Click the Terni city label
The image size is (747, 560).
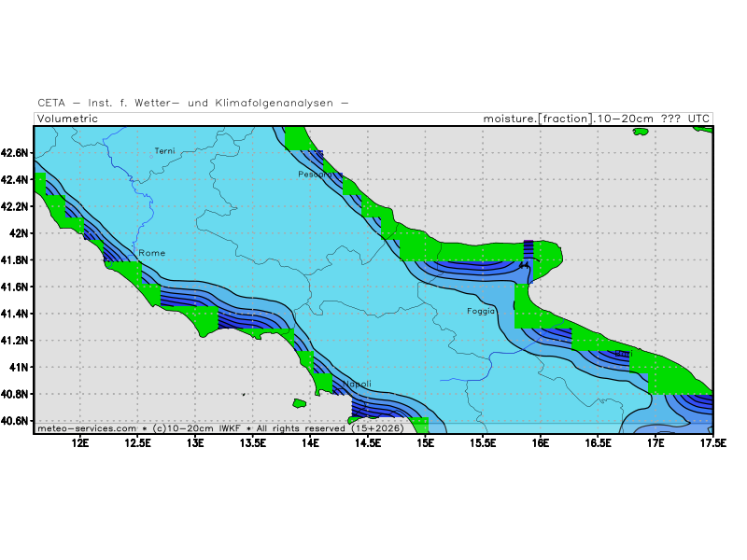click(164, 150)
